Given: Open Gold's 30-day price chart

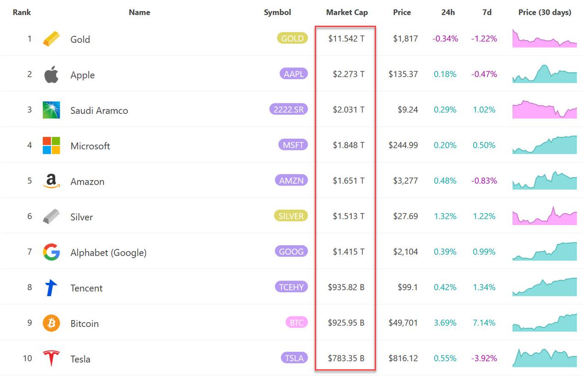Looking at the screenshot, I should point(545,39).
